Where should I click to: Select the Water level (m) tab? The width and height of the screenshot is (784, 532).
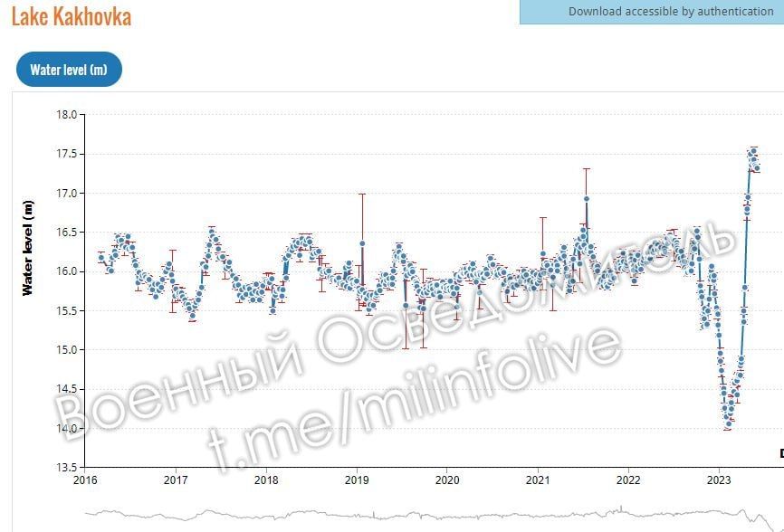tap(69, 70)
